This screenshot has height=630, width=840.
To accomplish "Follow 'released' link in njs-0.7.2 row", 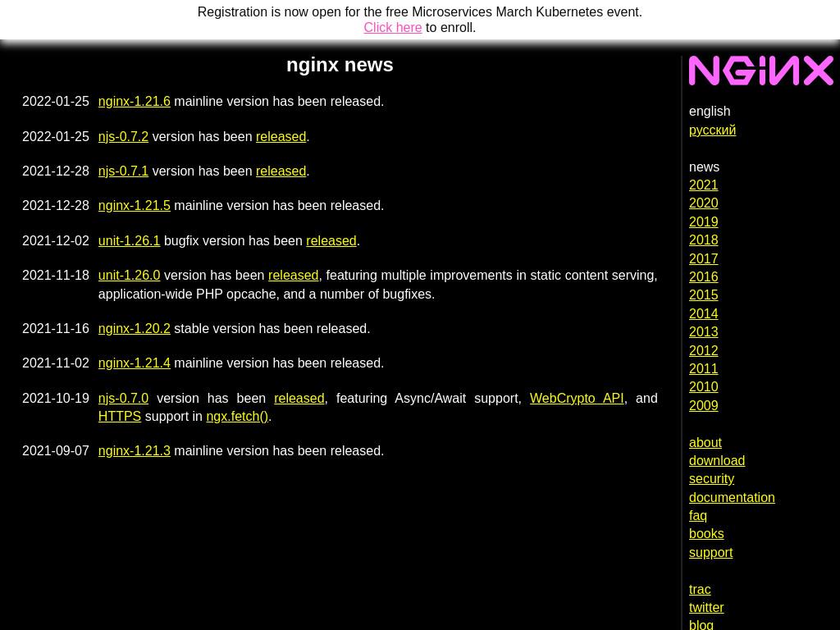I will pos(281,137).
